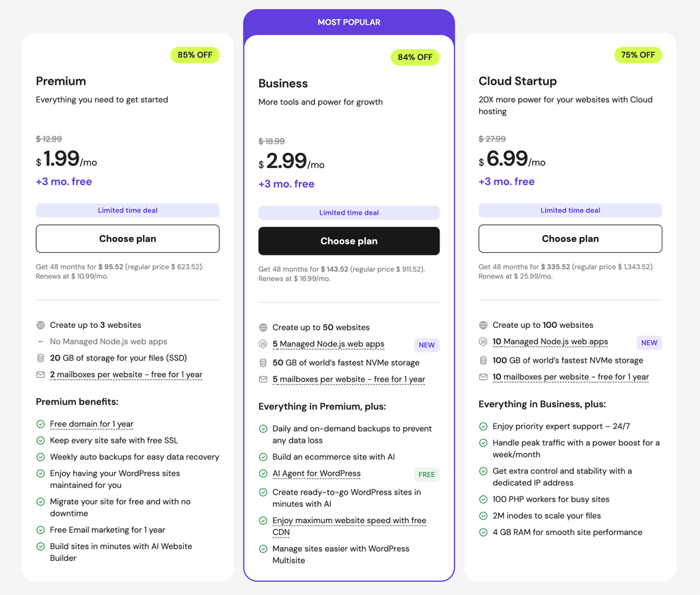Click the Node.js icon beside "10 Managed Node.js web apps"
The width and height of the screenshot is (700, 595).
[x=484, y=342]
